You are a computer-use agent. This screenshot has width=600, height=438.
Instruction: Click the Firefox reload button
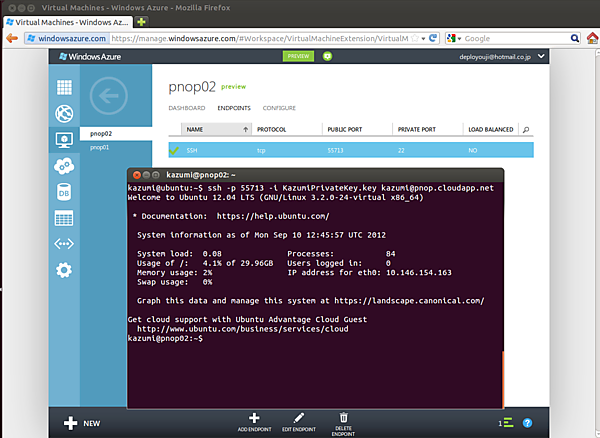tap(433, 38)
